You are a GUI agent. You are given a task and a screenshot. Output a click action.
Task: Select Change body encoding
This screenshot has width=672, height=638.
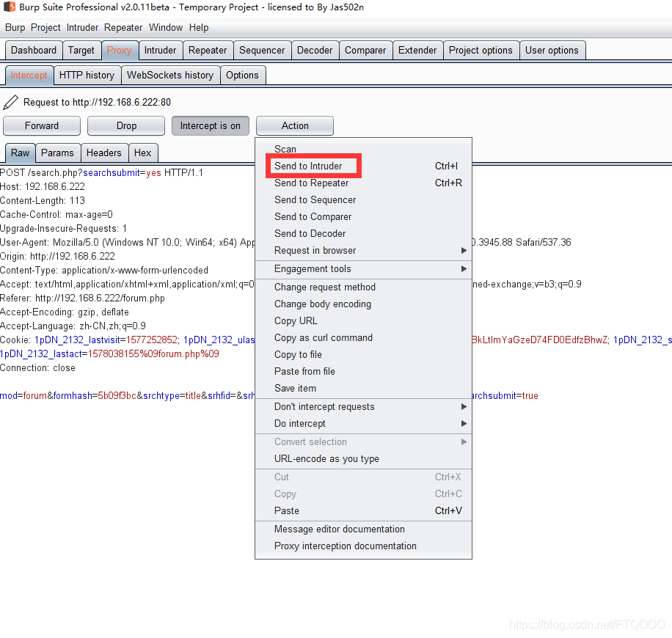(363, 304)
